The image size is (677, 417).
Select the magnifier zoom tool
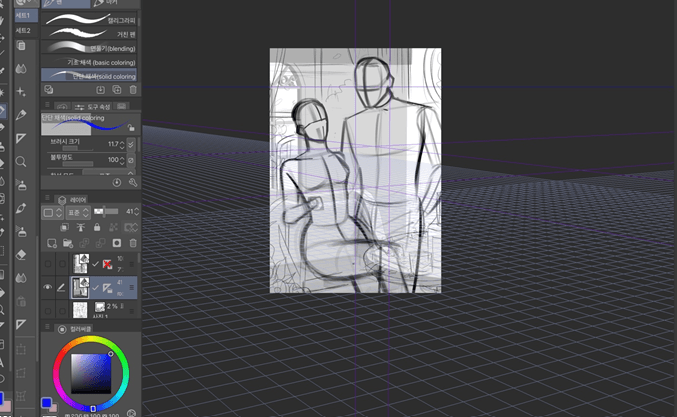(x=21, y=161)
